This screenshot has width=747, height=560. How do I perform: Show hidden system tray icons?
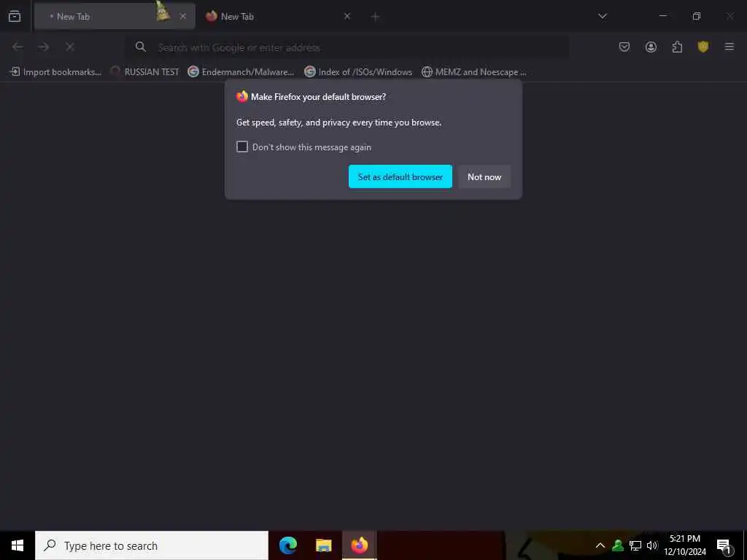600,545
